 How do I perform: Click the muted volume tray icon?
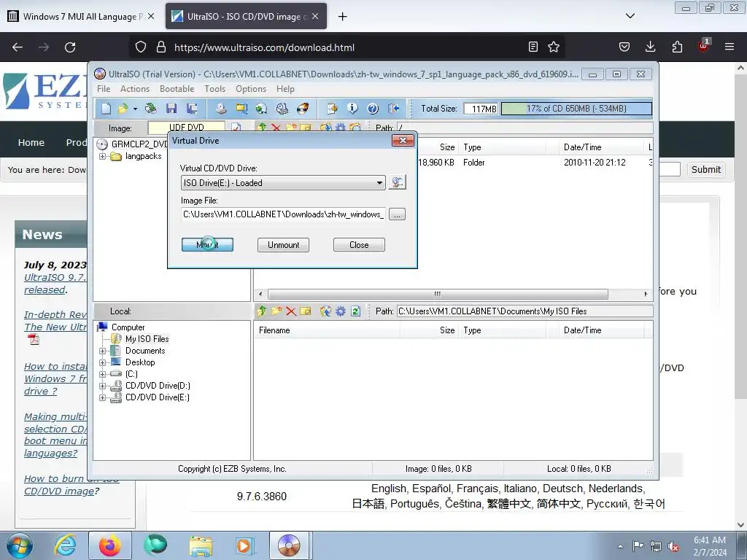pyautogui.click(x=673, y=546)
